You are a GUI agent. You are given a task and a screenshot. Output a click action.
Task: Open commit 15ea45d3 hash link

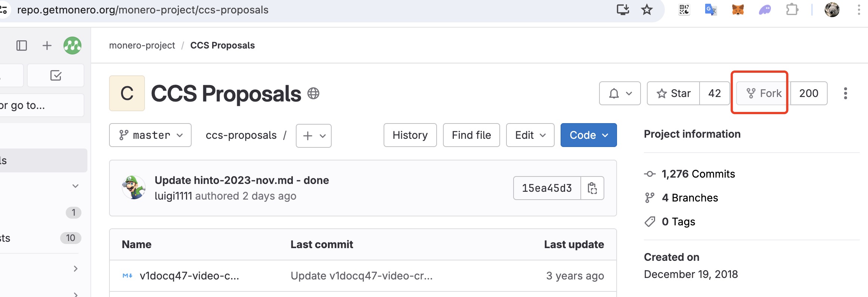coord(547,188)
